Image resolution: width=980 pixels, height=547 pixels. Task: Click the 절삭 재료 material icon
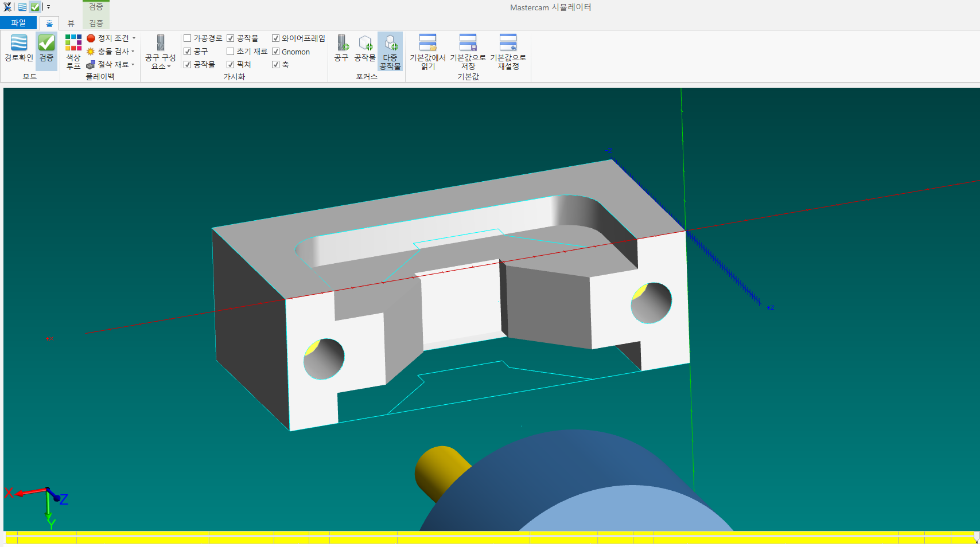coord(91,65)
